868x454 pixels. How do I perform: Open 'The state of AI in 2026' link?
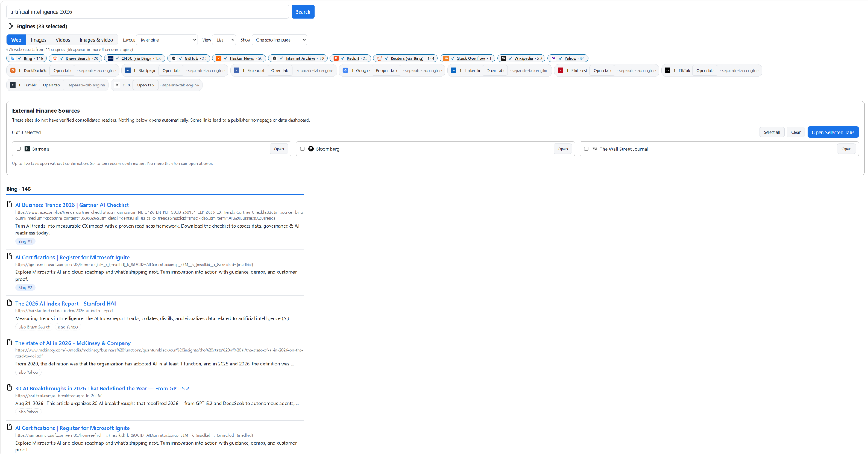coord(73,343)
